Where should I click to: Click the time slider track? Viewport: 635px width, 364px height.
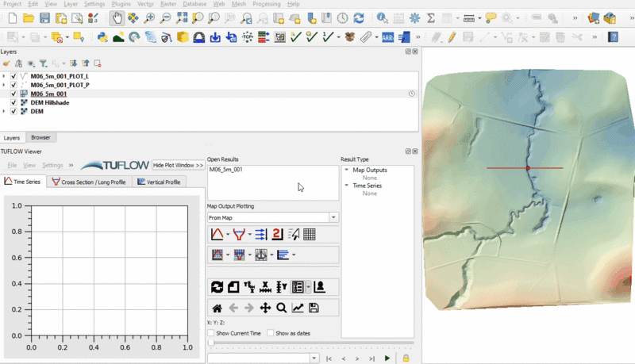(310, 343)
